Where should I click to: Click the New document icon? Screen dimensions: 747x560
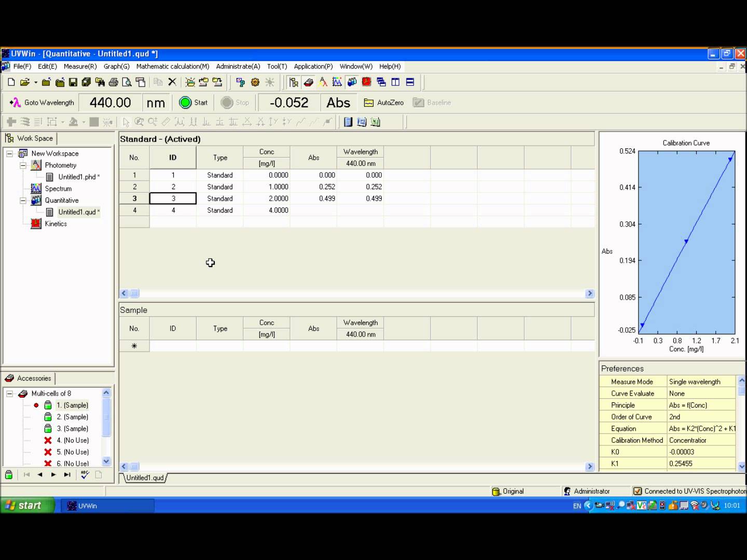[11, 82]
